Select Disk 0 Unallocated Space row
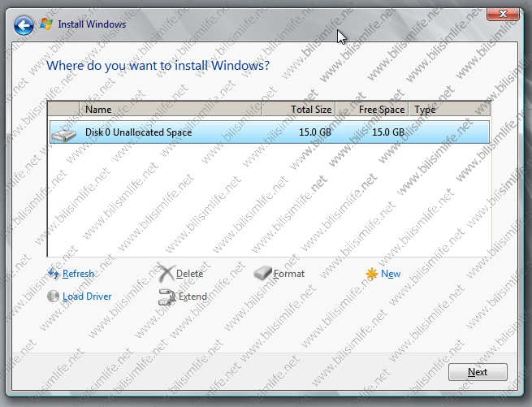Screen dimensions: 532x407 [270, 132]
